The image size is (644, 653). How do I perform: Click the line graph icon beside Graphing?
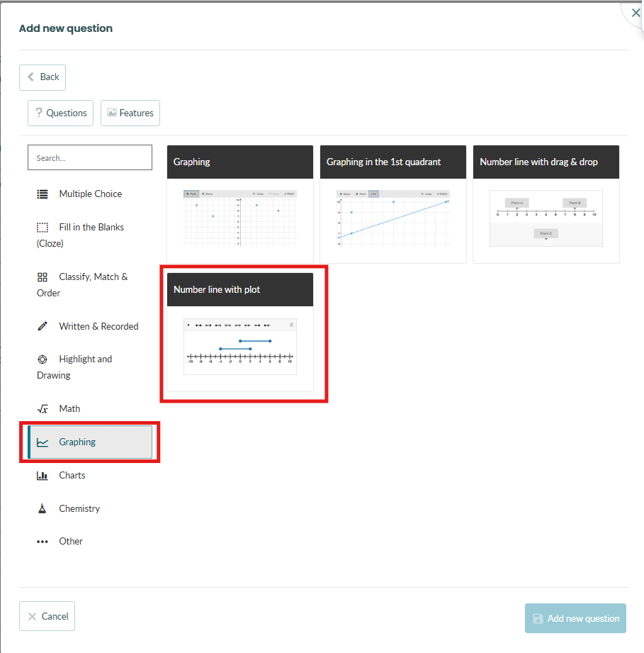point(43,442)
